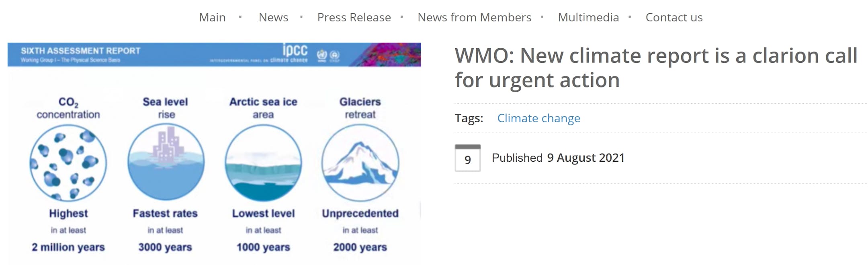Screen dimensions: 868x265
Task: Click the Glaciers retreat mountain icon
Action: coord(360,162)
